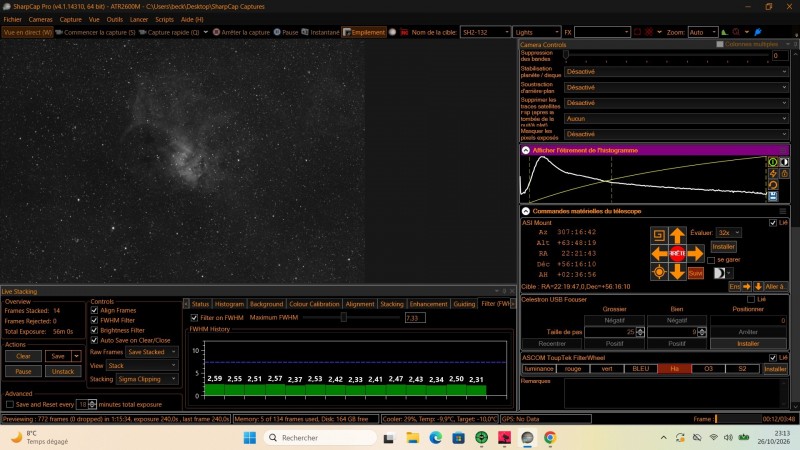Enable the 'se garer' park checkbox
800x450 pixels.
[711, 260]
